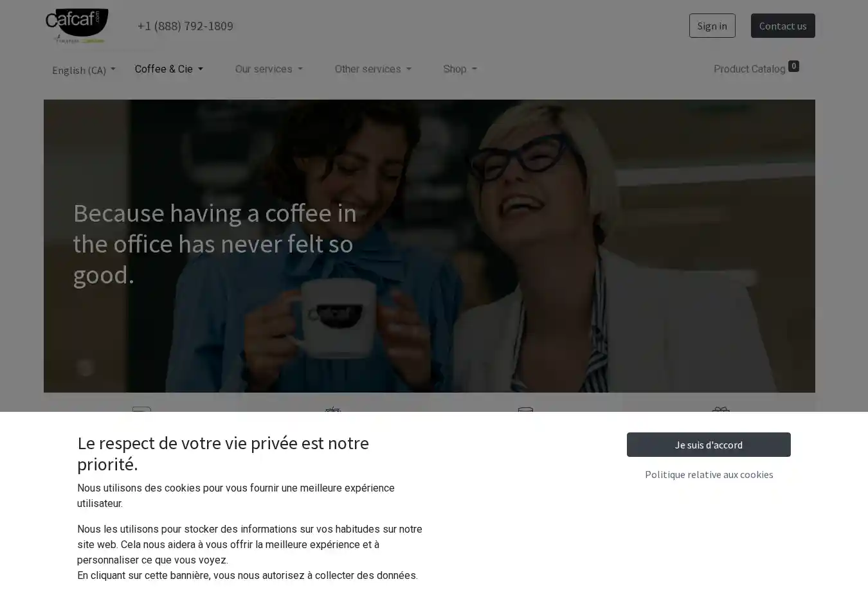
Task: Open the cart count badge
Action: (793, 66)
